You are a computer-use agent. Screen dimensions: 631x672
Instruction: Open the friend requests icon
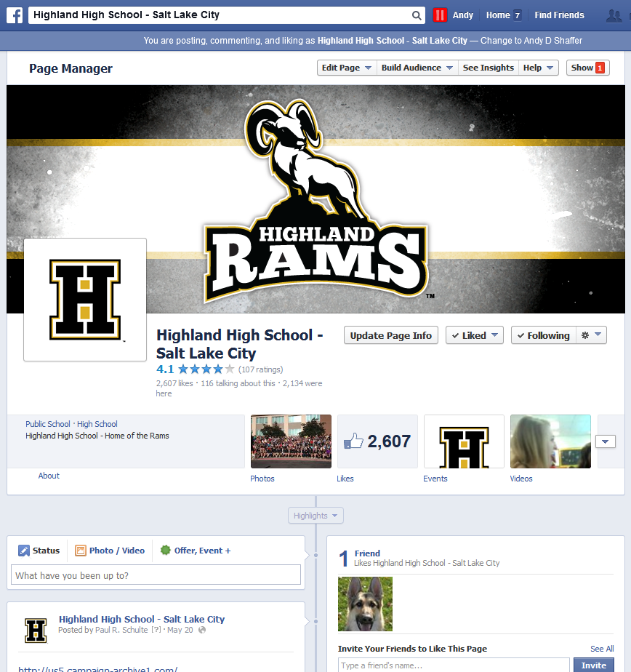point(616,15)
